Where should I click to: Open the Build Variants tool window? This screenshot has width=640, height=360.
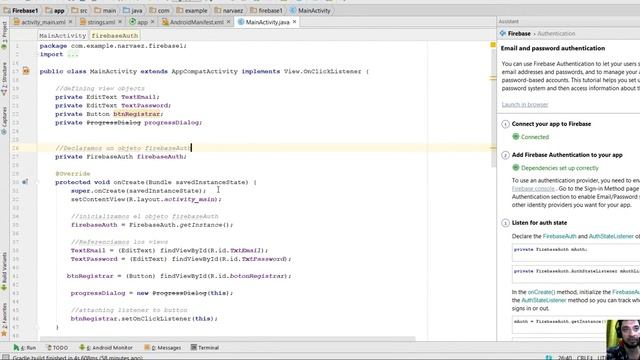[x=4, y=271]
